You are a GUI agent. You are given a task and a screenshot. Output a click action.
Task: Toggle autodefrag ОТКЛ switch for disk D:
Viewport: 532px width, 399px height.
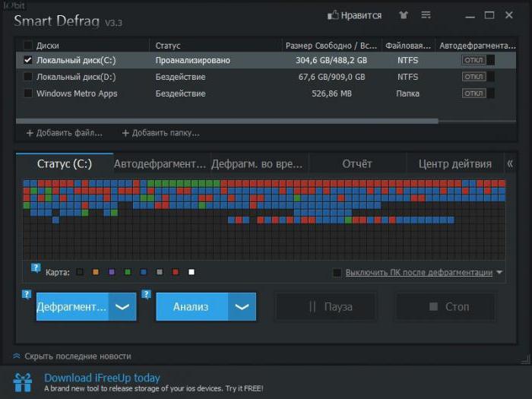478,77
